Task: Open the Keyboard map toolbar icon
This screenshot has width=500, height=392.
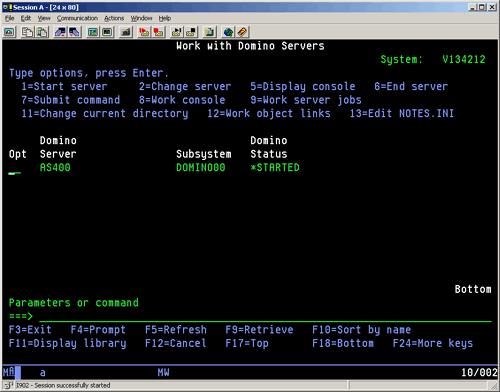Action: pyautogui.click(x=126, y=32)
